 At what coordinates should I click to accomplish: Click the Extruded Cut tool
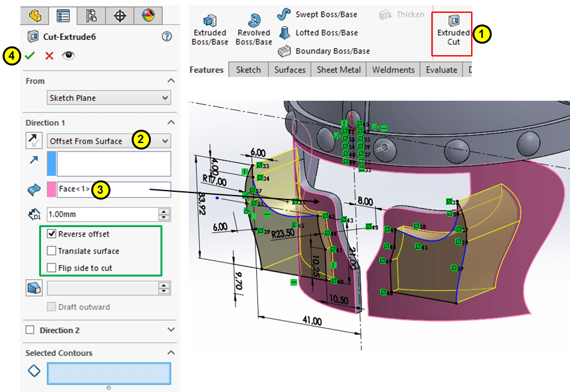[x=453, y=30]
